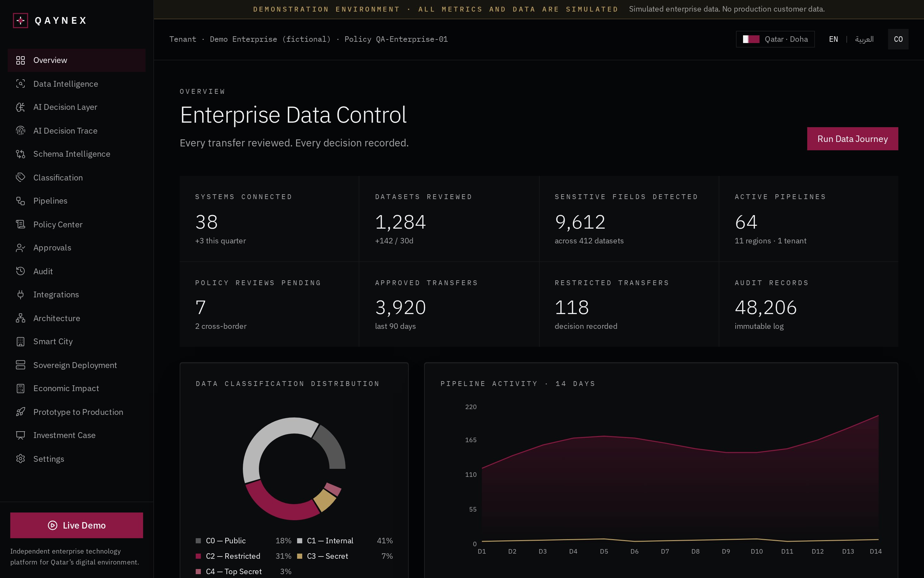Switch language to EN
This screenshot has height=578, width=924.
click(x=834, y=39)
